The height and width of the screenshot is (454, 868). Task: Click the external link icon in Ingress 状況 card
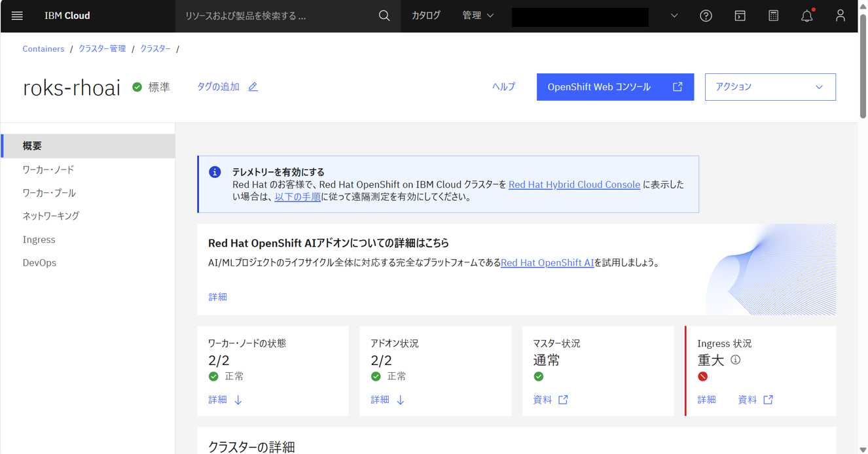click(768, 400)
